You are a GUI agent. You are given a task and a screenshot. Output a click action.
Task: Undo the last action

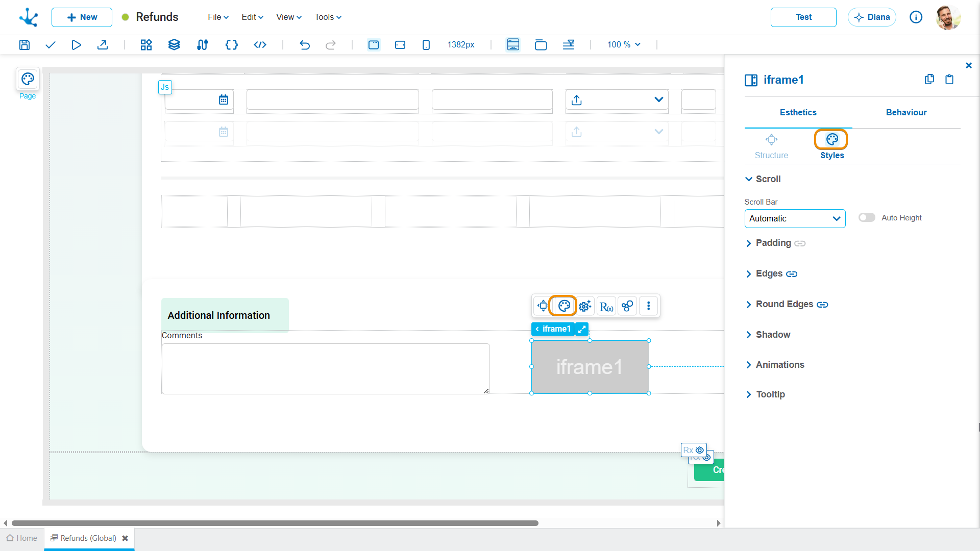(x=305, y=45)
